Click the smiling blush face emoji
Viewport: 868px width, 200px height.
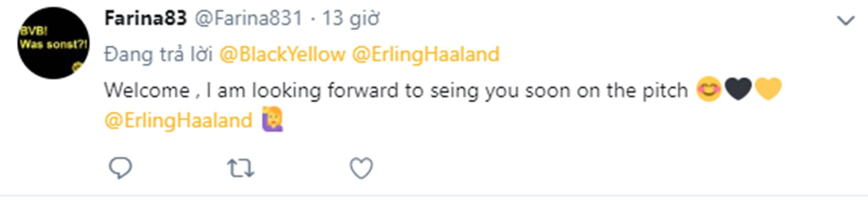click(x=709, y=89)
